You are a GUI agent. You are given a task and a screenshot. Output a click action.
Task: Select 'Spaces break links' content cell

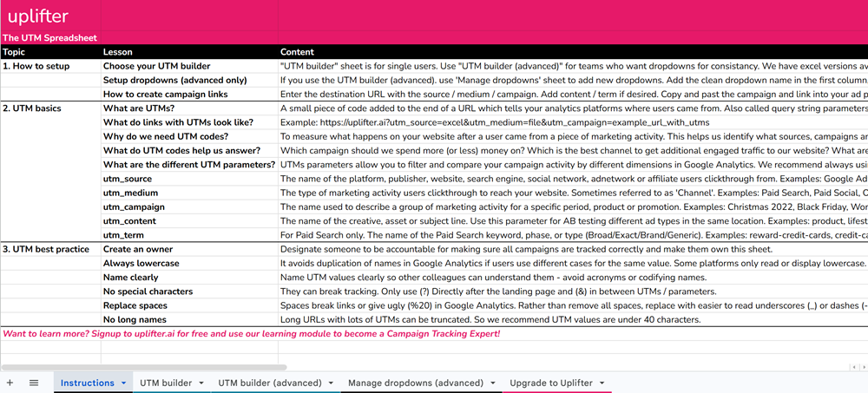click(573, 305)
